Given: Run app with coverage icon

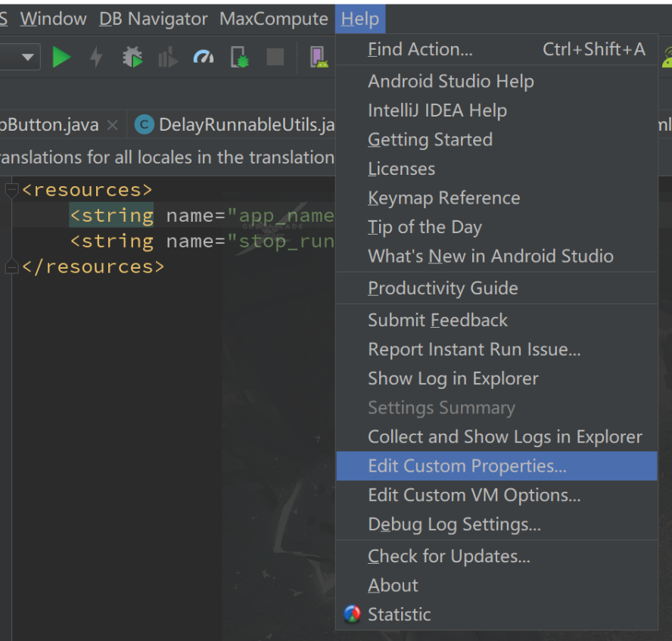Looking at the screenshot, I should pyautogui.click(x=168, y=57).
